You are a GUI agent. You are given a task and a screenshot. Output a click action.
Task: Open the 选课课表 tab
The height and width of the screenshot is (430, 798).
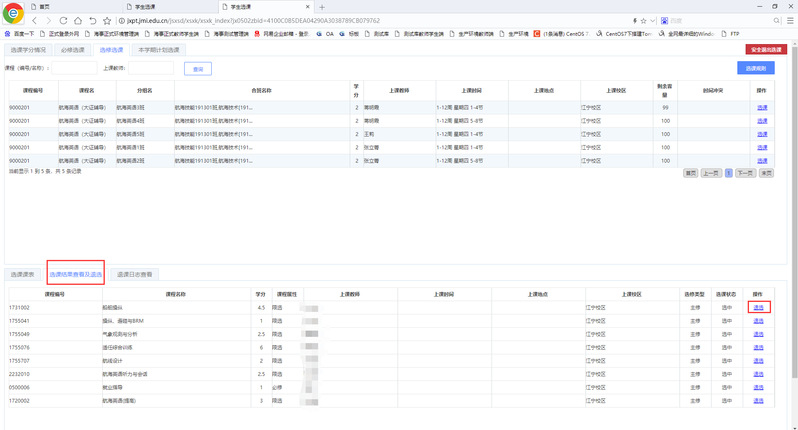click(22, 273)
